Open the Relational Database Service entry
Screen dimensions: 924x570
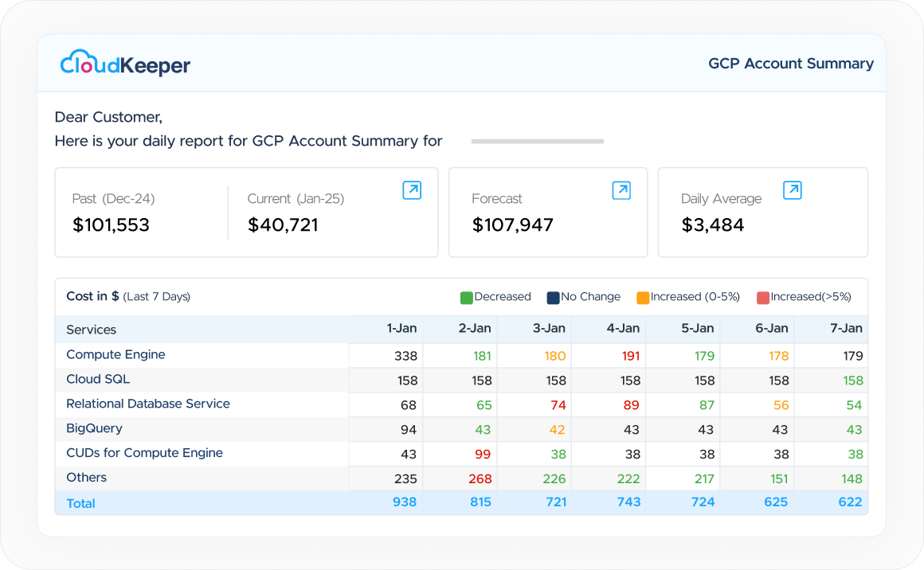point(148,404)
